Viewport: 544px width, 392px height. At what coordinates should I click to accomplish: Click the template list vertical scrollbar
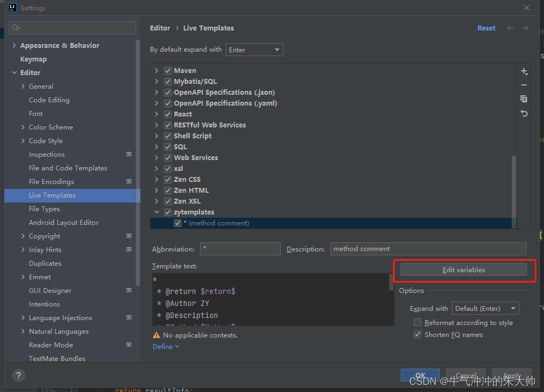click(514, 192)
